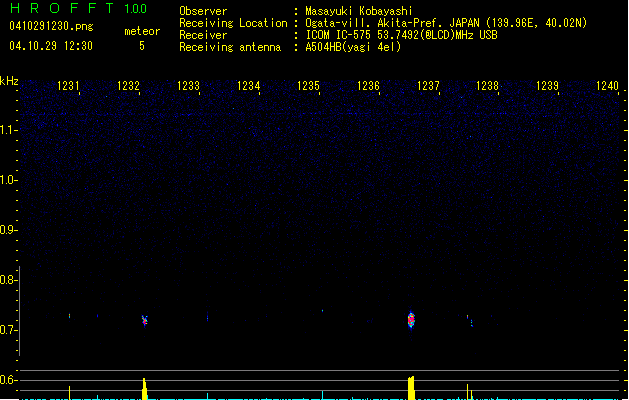
Task: Click the 'Observer' field label
Action: (203, 11)
